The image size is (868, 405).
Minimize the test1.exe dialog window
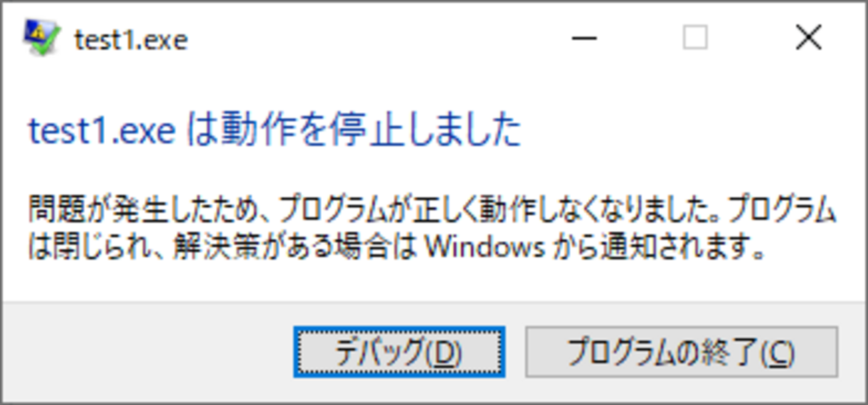584,39
